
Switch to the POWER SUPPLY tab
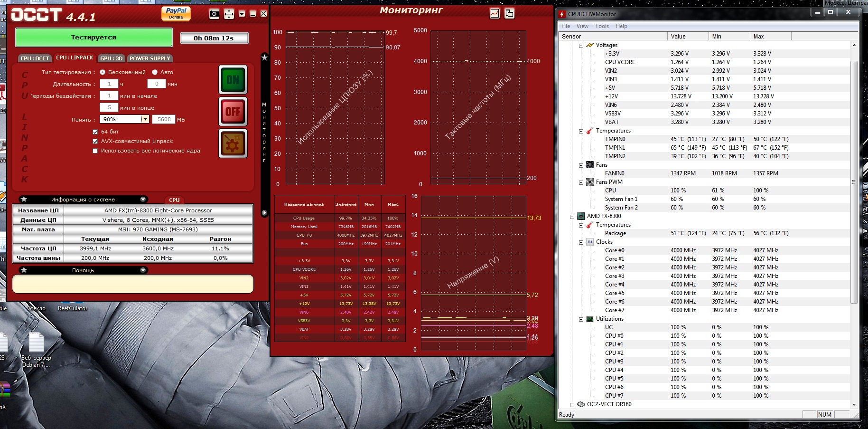coord(150,58)
